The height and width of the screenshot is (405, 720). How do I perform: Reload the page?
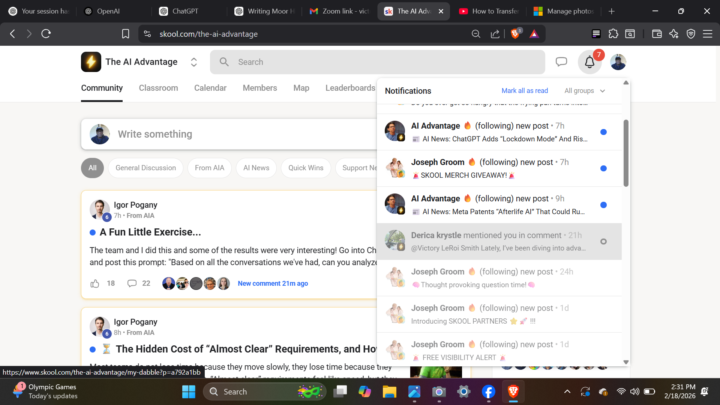[46, 34]
